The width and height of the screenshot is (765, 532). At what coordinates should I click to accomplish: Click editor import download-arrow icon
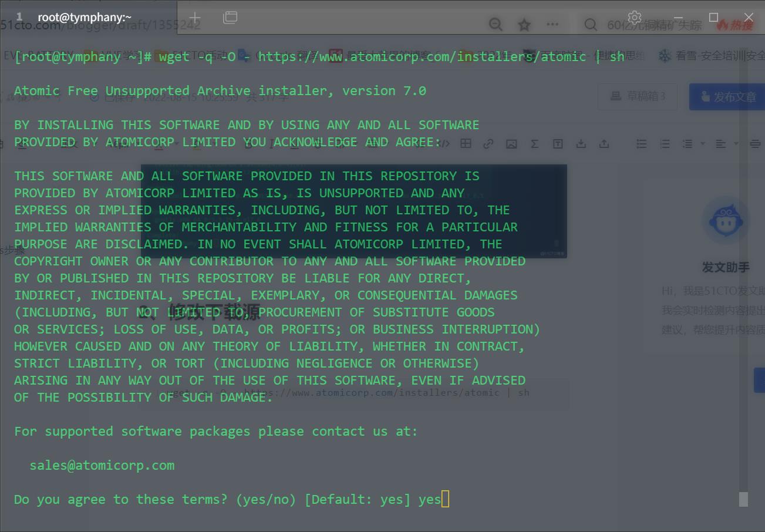[x=581, y=143]
